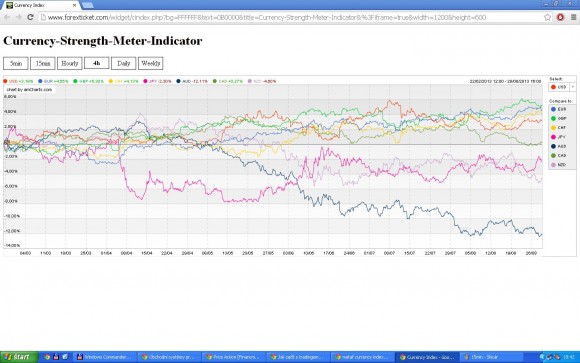Image resolution: width=580 pixels, height=363 pixels.
Task: Close the Currency Index tab
Action: click(74, 6)
